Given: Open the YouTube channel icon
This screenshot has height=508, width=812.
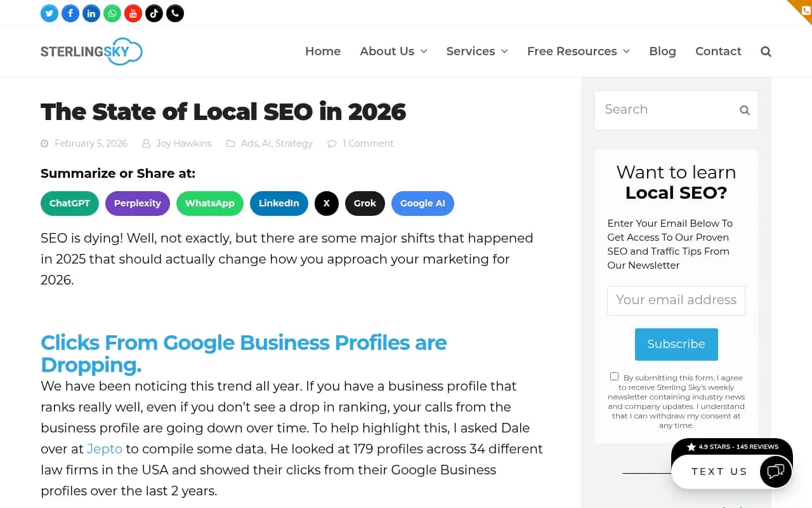Looking at the screenshot, I should pos(133,13).
